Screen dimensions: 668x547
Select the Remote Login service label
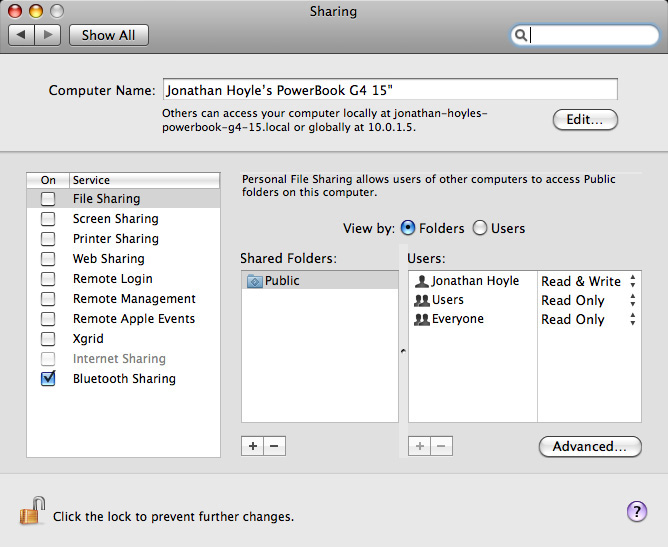pos(112,279)
